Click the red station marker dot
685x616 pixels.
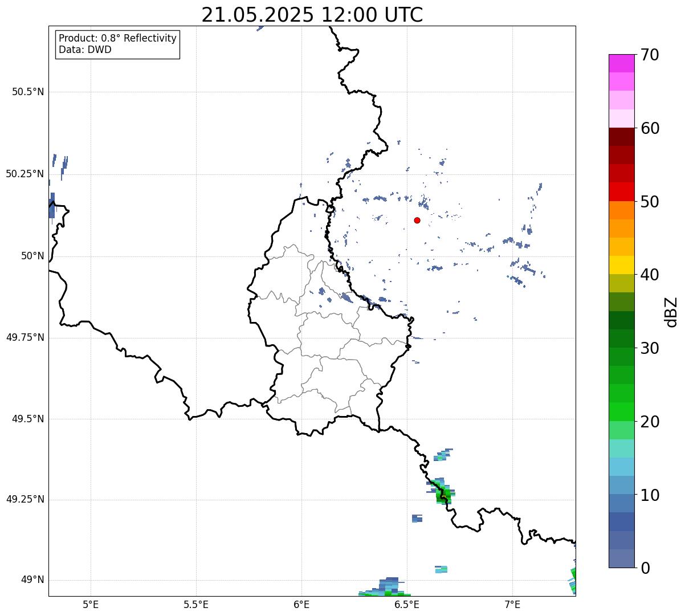pyautogui.click(x=417, y=221)
